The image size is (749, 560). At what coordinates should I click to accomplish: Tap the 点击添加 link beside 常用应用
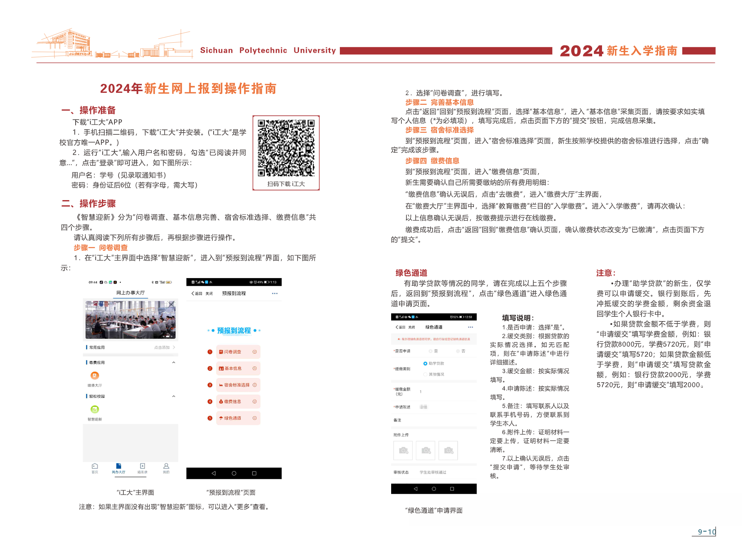pyautogui.click(x=162, y=347)
